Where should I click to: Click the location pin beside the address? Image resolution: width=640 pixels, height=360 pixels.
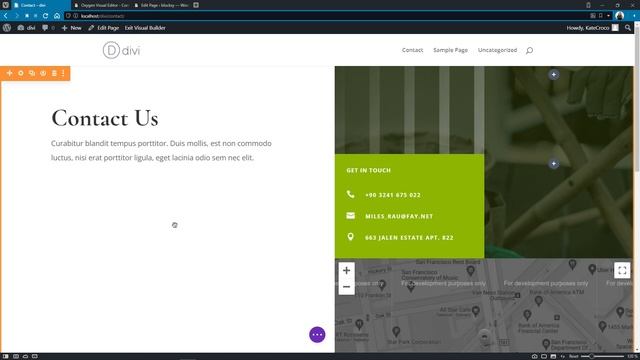click(x=350, y=237)
